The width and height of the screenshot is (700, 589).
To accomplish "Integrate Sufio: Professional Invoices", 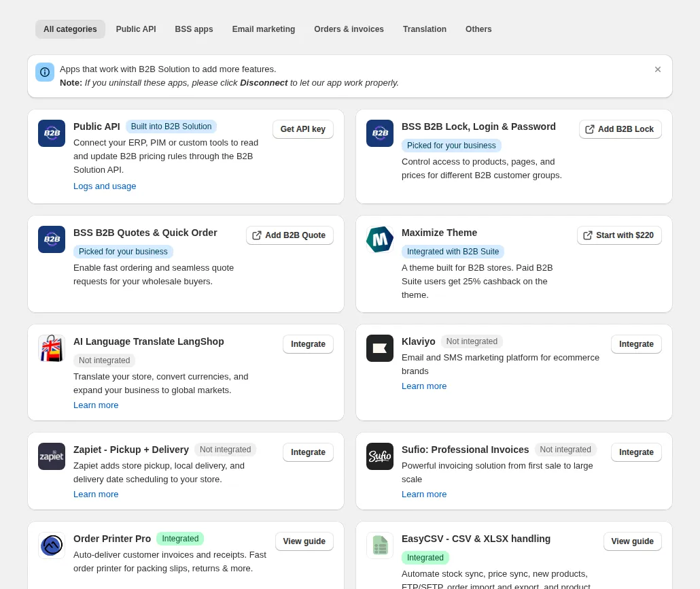I will point(636,452).
